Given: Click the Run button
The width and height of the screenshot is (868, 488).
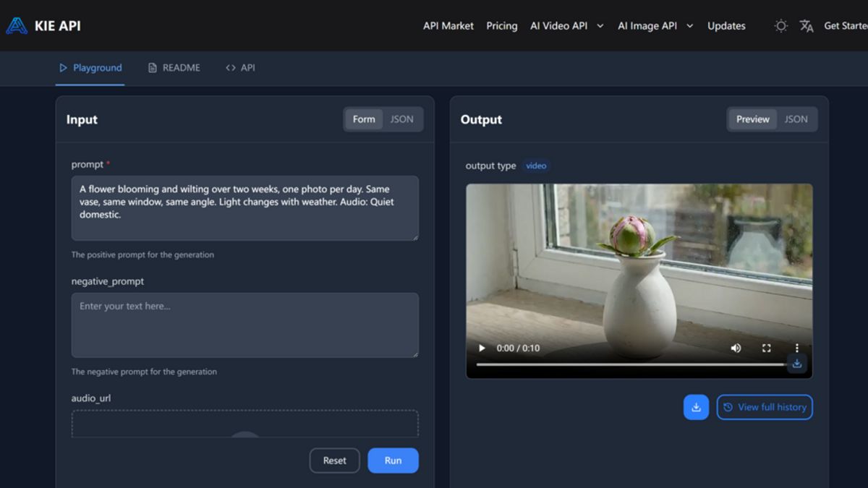Looking at the screenshot, I should [393, 461].
